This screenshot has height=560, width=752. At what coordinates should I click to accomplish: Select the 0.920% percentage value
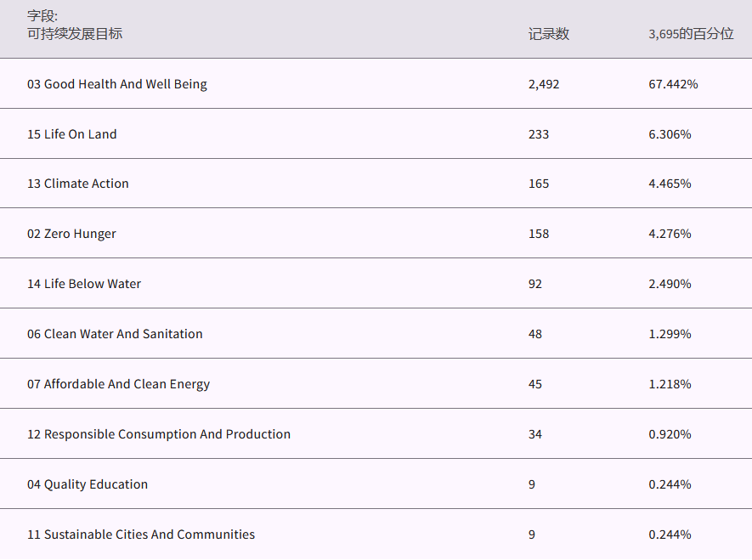click(670, 434)
